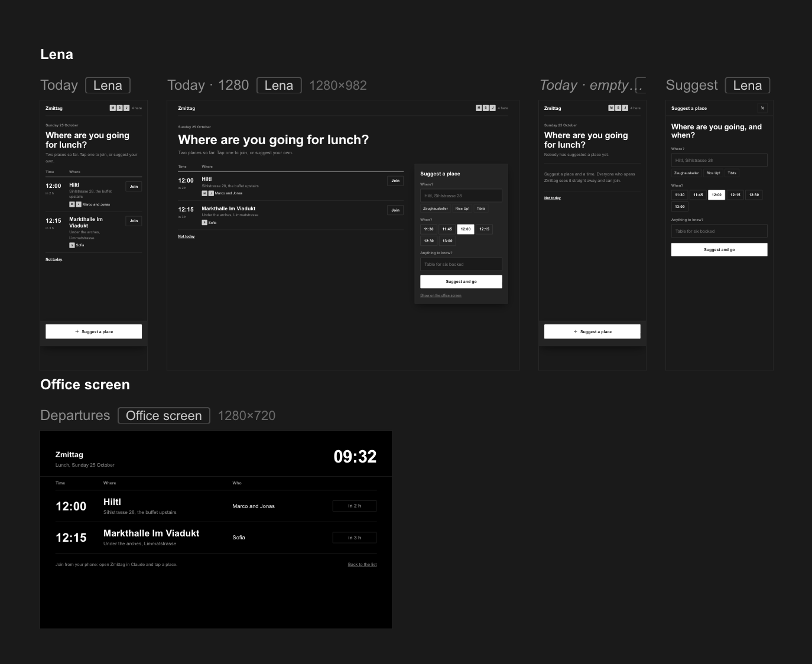Screen dimensions: 812x664
Task: Click the J avatar badge in the Today · empty header
Action: [625, 108]
